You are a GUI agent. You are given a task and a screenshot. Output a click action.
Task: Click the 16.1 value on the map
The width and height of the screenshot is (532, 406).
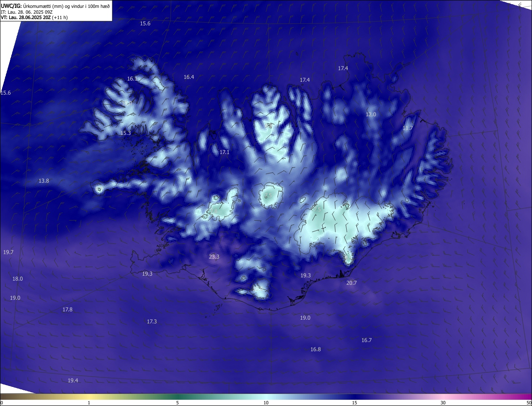pyautogui.click(x=132, y=78)
